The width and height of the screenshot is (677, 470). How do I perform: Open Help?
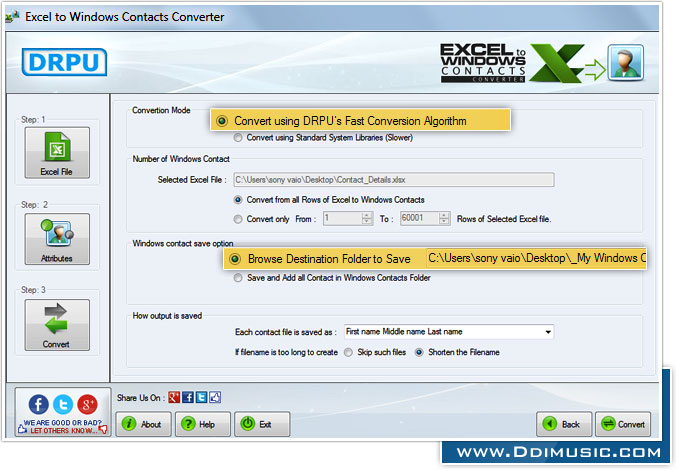click(202, 424)
